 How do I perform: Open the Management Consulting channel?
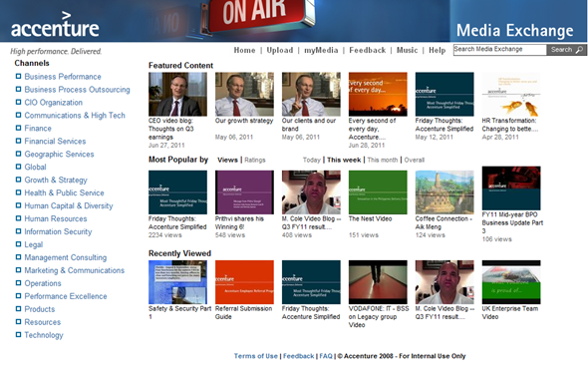pyautogui.click(x=66, y=257)
